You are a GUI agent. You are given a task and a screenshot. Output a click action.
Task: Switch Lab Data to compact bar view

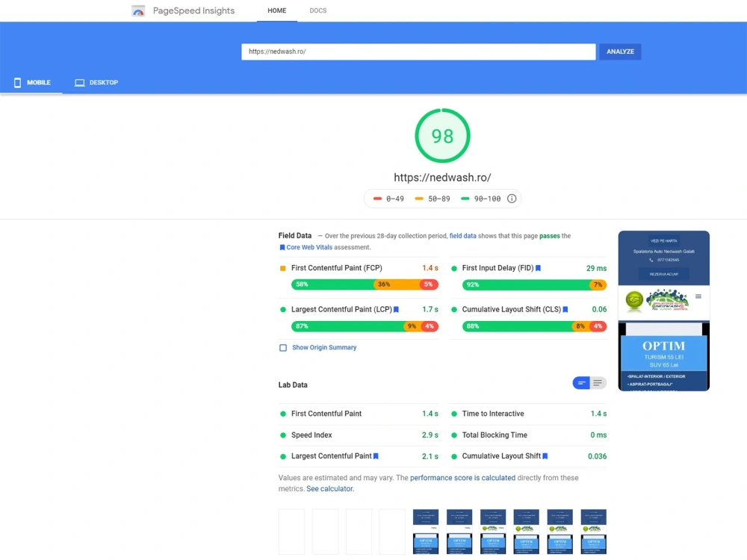click(x=581, y=383)
